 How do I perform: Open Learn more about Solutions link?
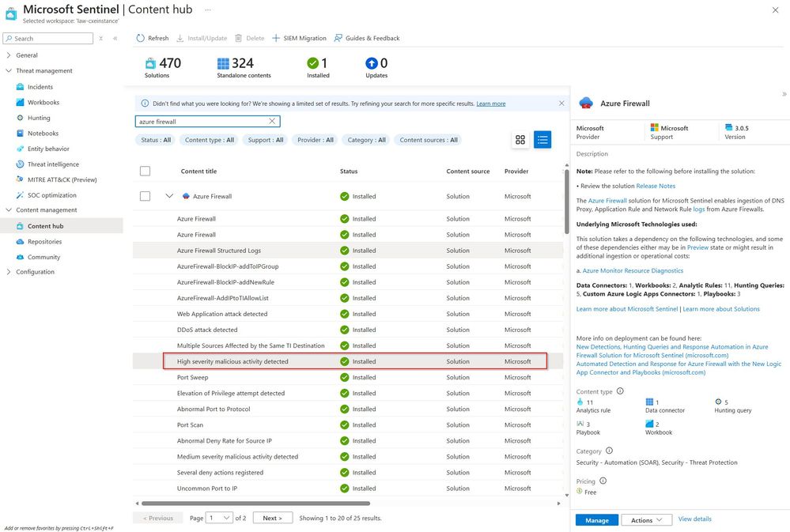pyautogui.click(x=721, y=309)
